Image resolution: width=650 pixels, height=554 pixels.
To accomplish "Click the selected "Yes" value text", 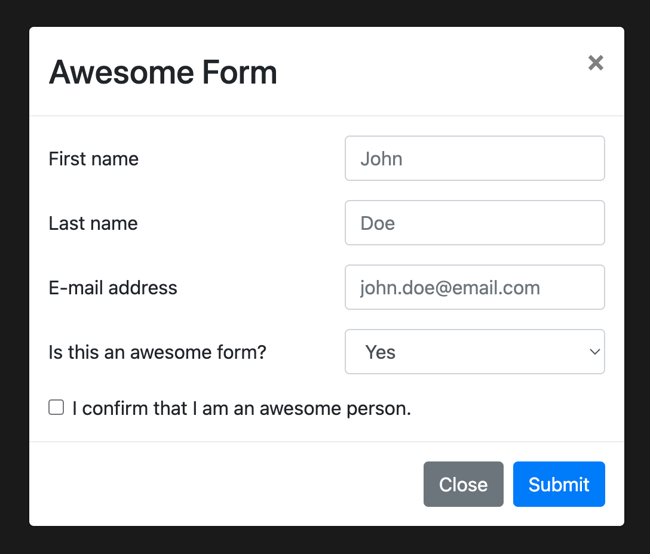I will [381, 352].
